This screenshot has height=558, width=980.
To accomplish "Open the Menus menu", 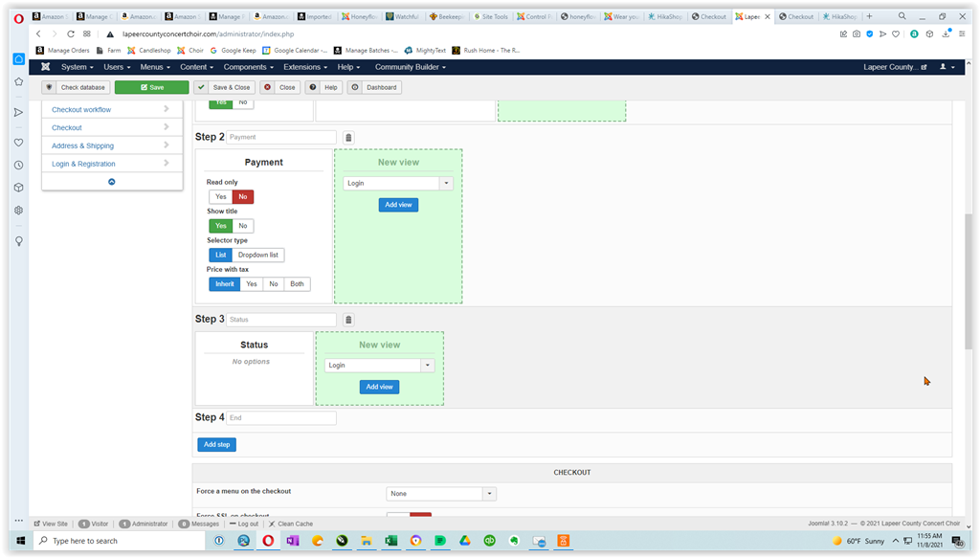I will point(155,67).
